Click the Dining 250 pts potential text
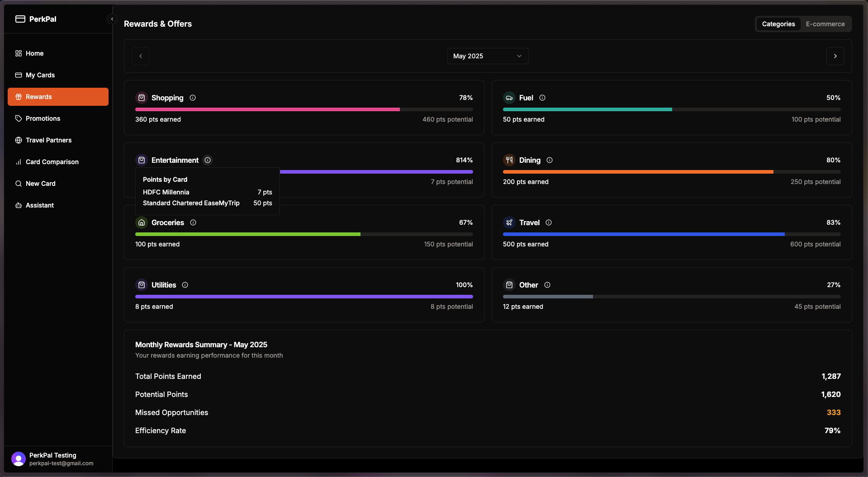This screenshot has height=477, width=868. point(816,182)
